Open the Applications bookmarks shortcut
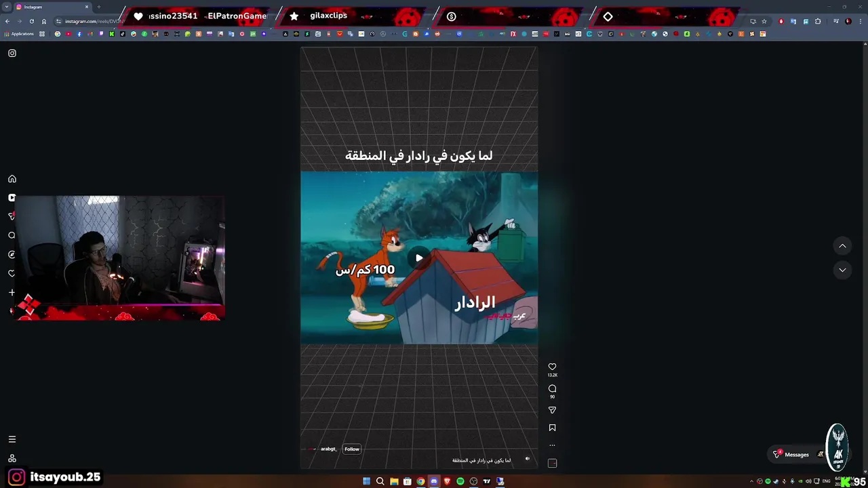 point(18,34)
